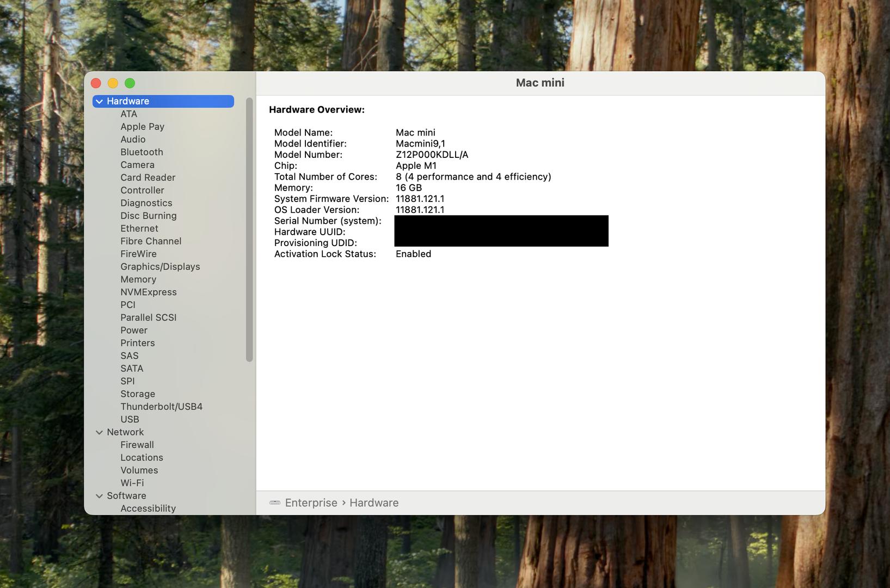
Task: Select Disc Burning entry
Action: click(148, 216)
